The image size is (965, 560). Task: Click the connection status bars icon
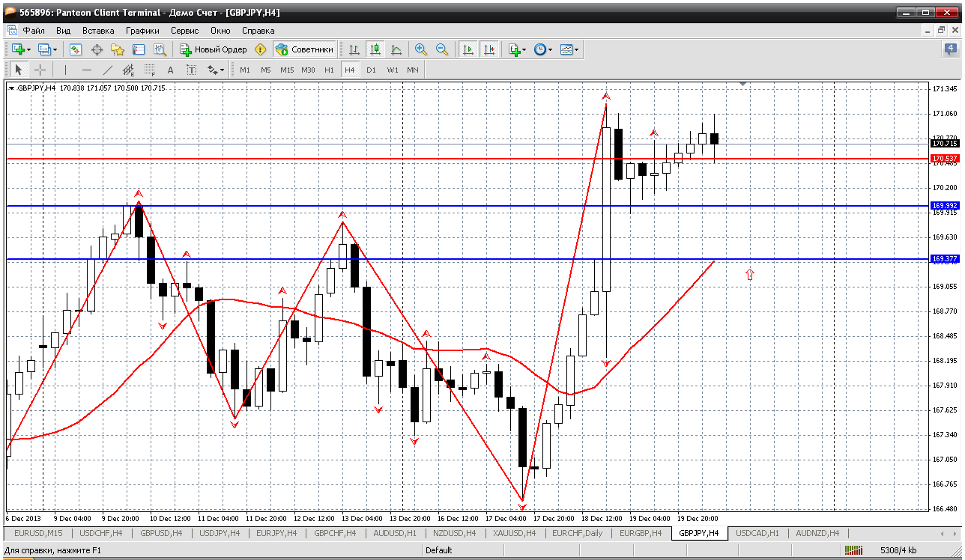coord(853,550)
